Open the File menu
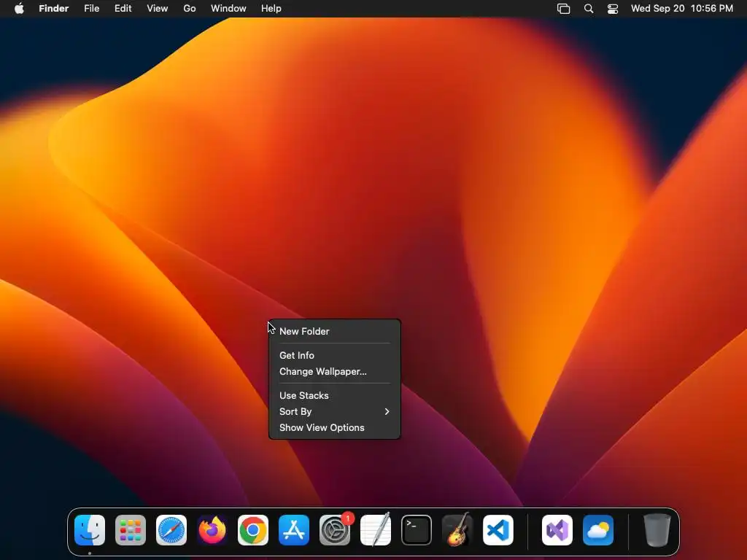 click(91, 9)
